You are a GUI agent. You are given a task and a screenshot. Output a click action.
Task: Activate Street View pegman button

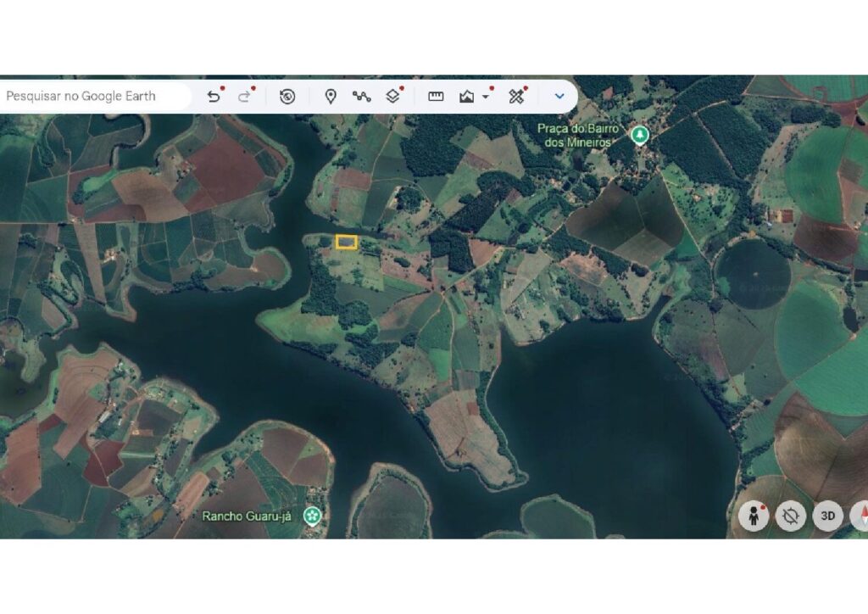(x=754, y=516)
